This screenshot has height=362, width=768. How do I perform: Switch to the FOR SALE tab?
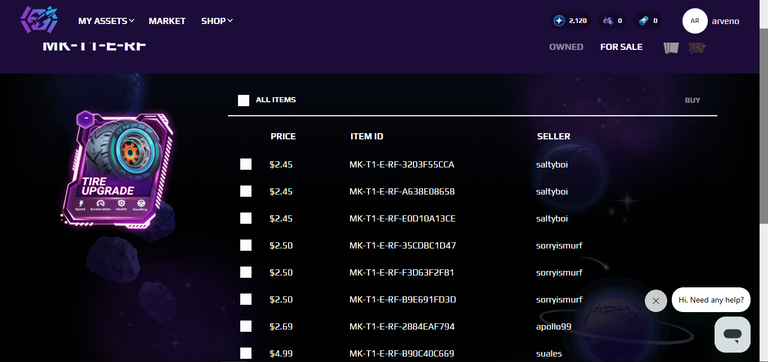pyautogui.click(x=622, y=47)
